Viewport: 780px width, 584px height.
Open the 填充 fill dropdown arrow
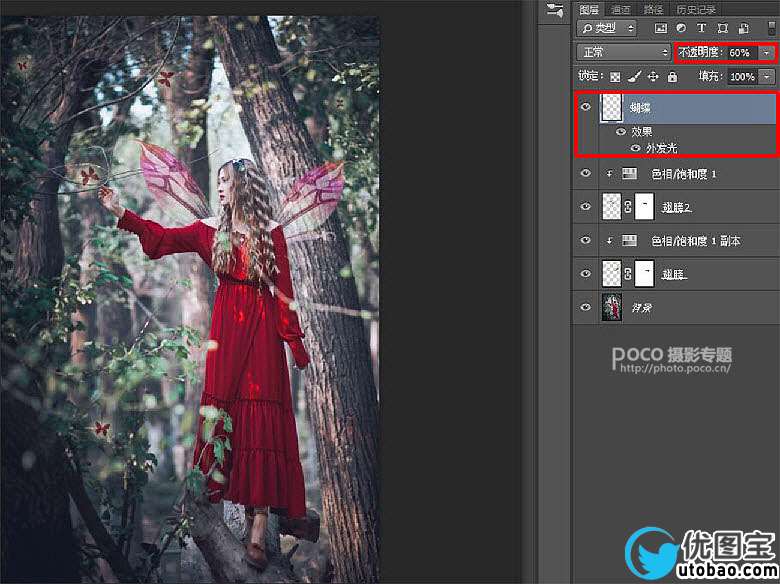(767, 77)
